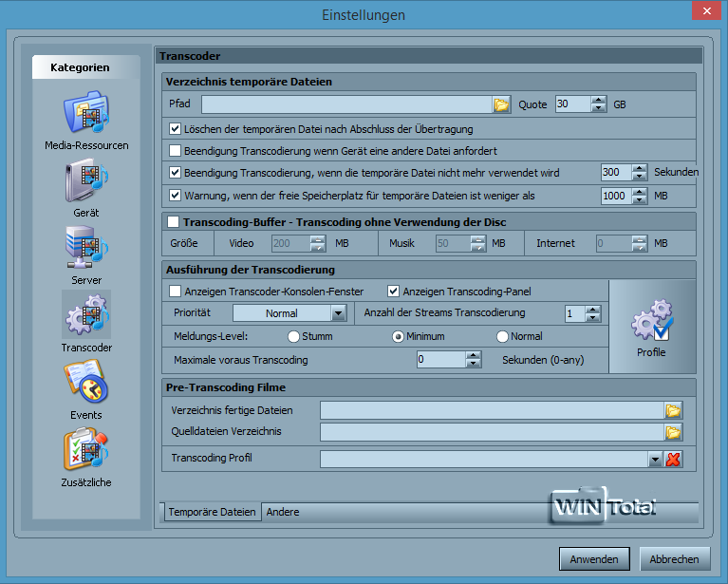Select the Temporäre Dateien tab
This screenshot has width=728, height=584.
(x=212, y=512)
